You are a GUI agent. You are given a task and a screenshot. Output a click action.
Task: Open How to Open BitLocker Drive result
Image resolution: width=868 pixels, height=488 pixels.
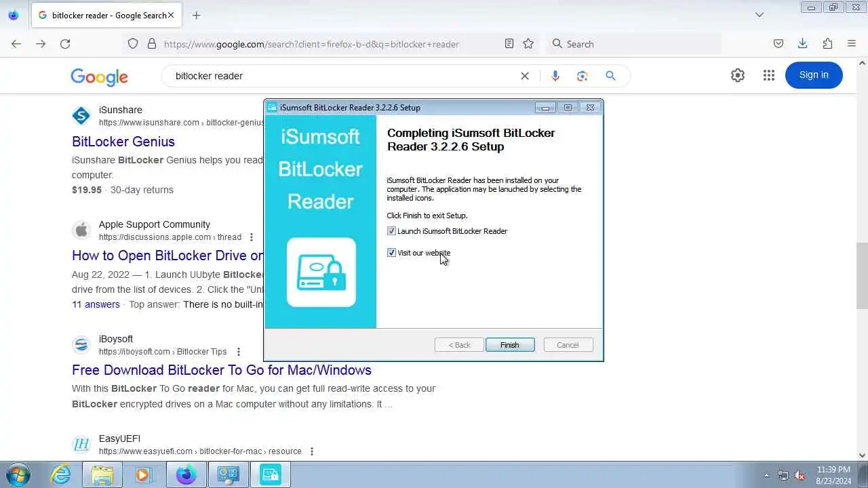click(x=167, y=256)
